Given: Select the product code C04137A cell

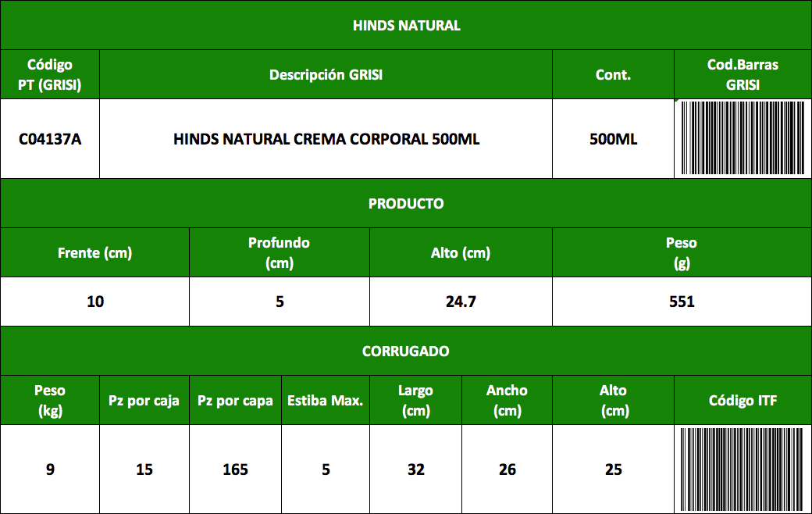Looking at the screenshot, I should pos(50,139).
